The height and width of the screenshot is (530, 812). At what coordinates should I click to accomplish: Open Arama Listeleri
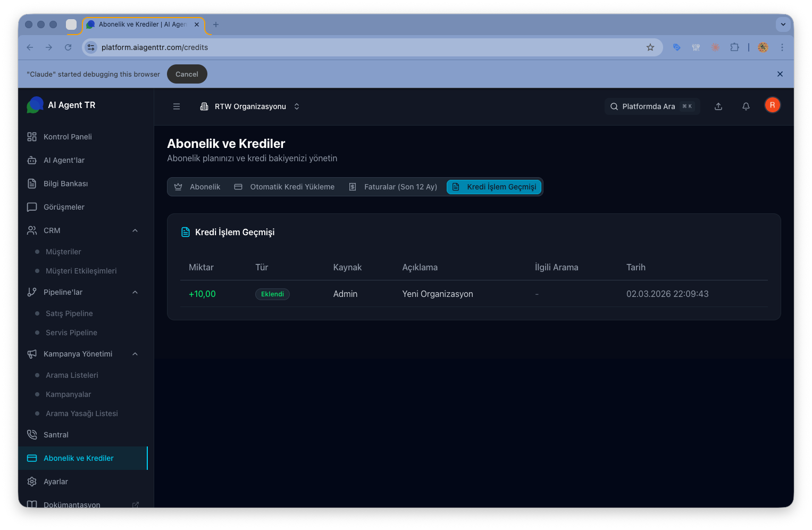point(72,375)
